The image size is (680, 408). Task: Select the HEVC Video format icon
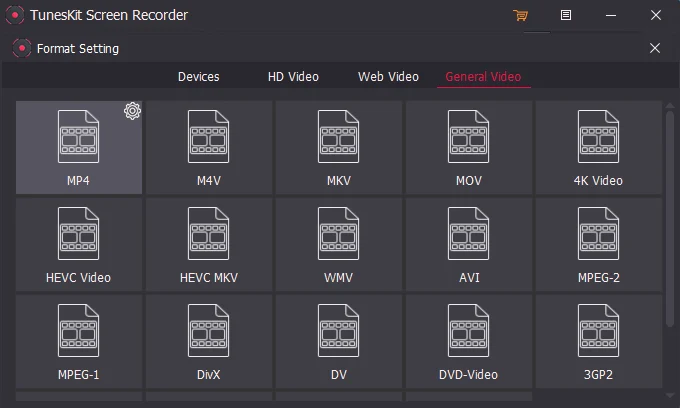[x=78, y=234]
